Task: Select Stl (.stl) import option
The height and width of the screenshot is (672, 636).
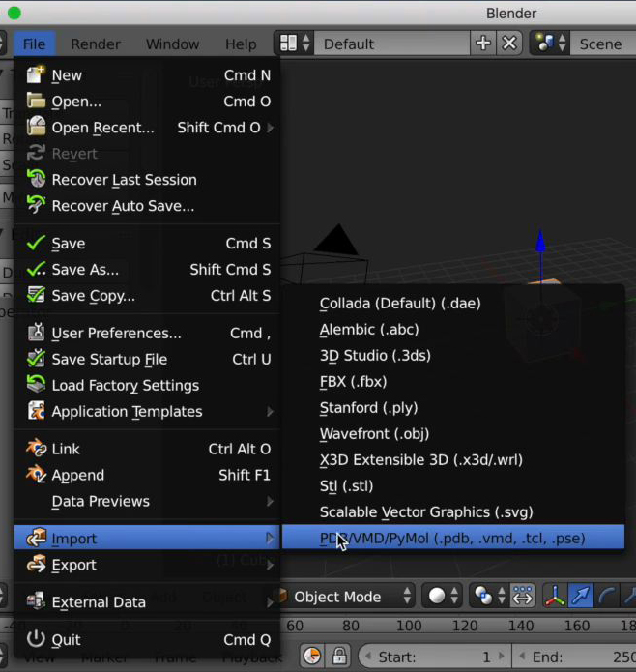Action: (453, 486)
